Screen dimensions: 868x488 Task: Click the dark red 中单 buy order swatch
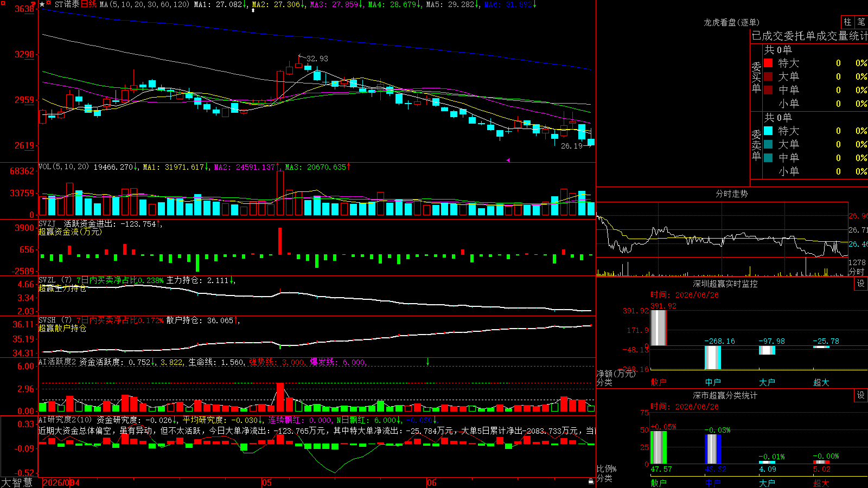click(x=768, y=89)
